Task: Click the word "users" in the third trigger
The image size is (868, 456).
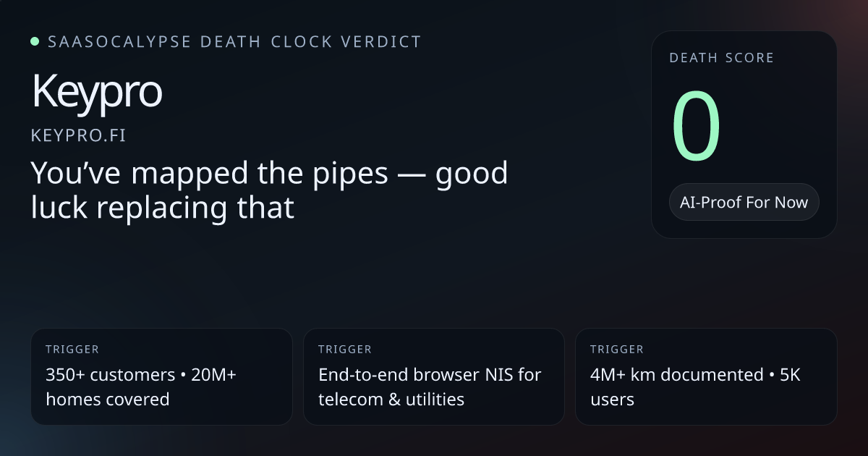Action: pos(612,399)
